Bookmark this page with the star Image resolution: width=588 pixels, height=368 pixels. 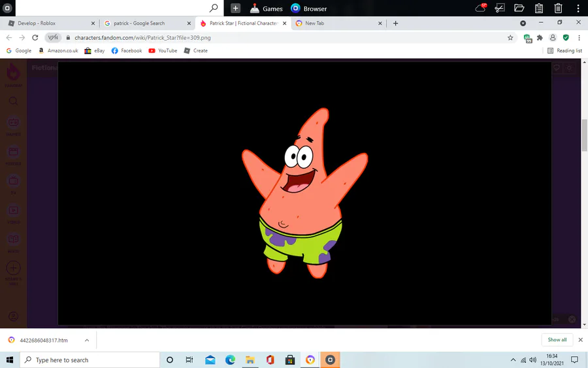(510, 37)
